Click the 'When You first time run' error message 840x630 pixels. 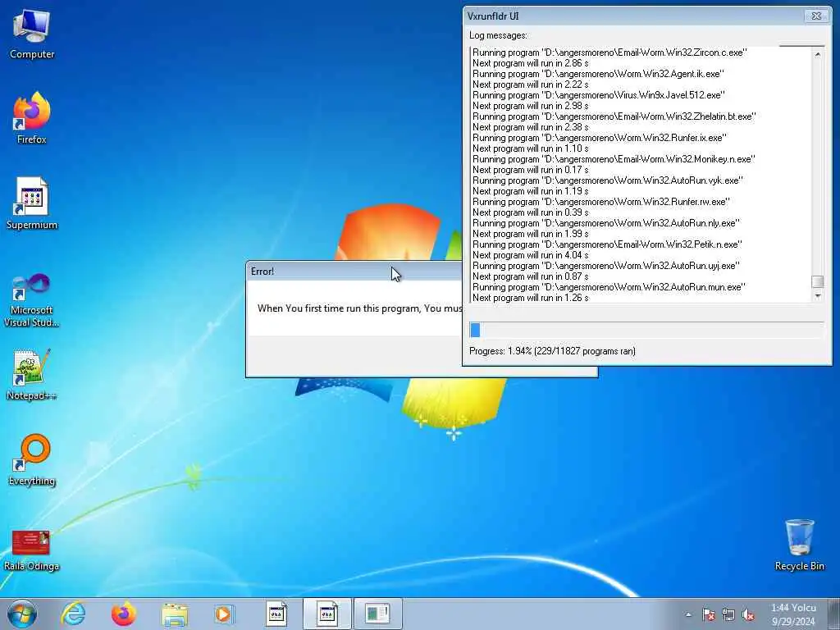(359, 308)
